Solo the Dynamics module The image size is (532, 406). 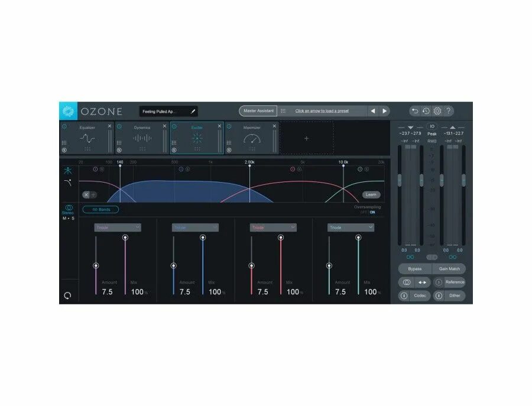[119, 150]
